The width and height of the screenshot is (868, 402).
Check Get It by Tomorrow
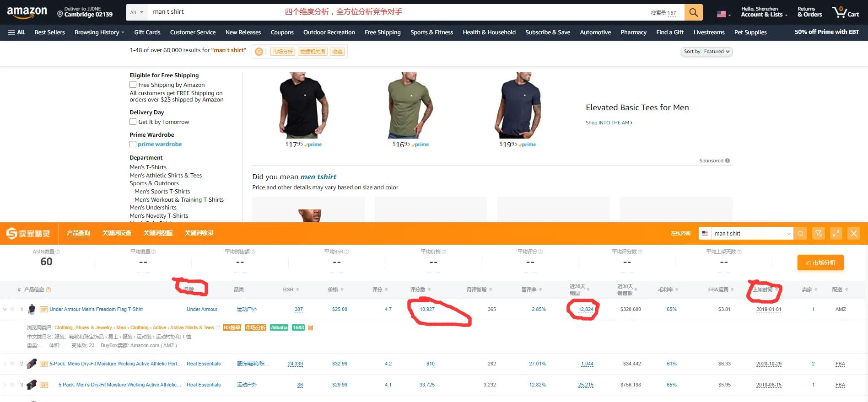[x=133, y=122]
